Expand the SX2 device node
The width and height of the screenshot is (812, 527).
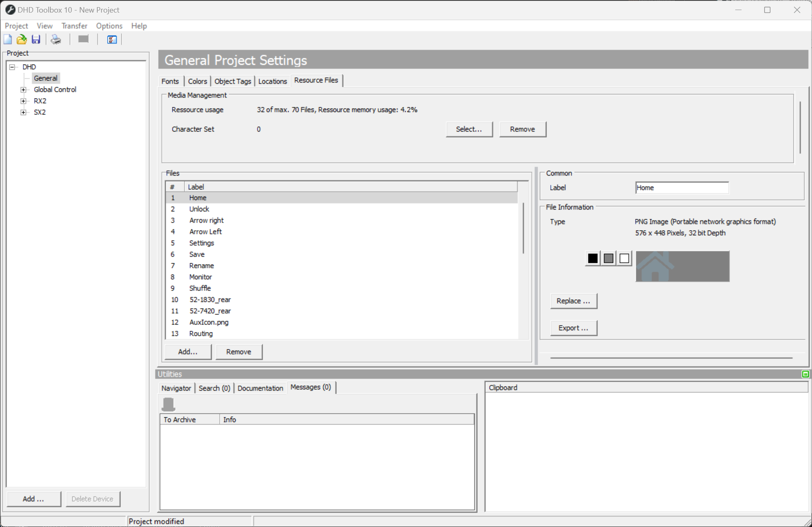click(23, 112)
